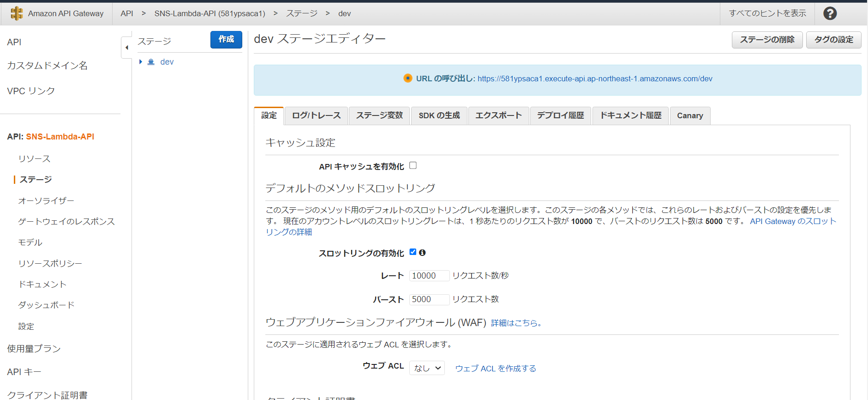Select the dev stage in tree

coord(167,62)
